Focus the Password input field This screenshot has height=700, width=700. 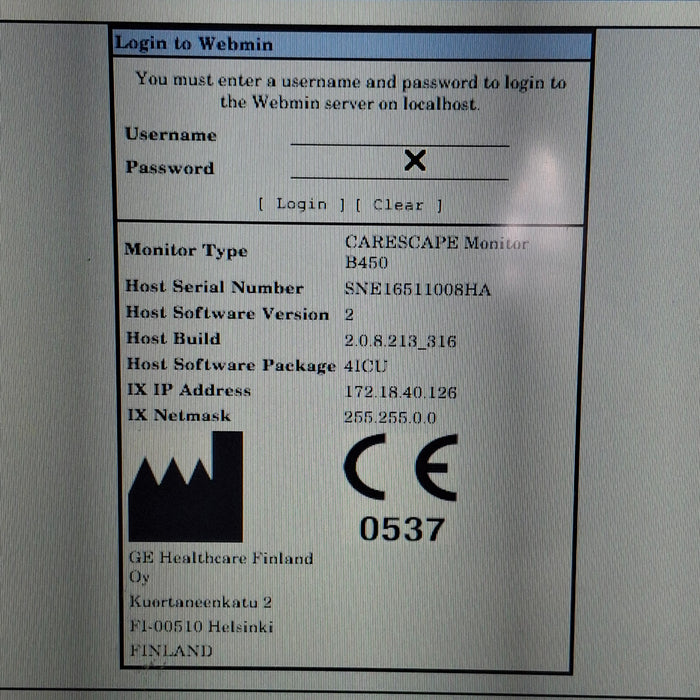pos(400,167)
